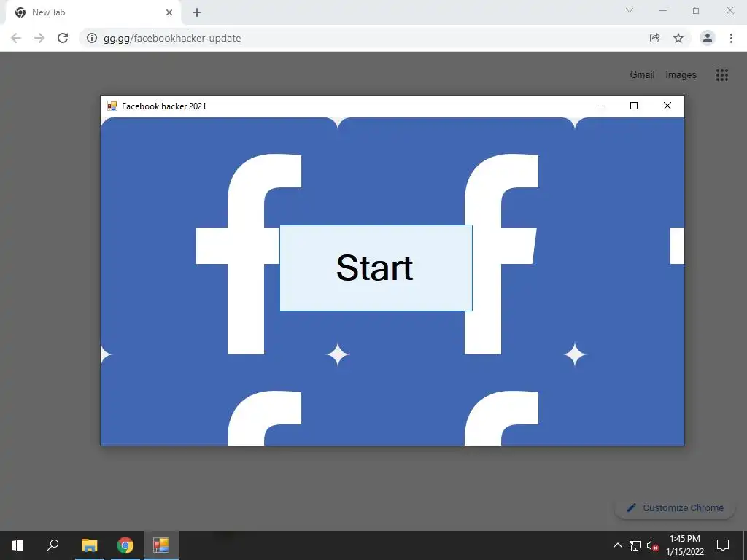Screen dimensions: 747x560
Task: Open Images link on new tab page
Action: pyautogui.click(x=681, y=75)
